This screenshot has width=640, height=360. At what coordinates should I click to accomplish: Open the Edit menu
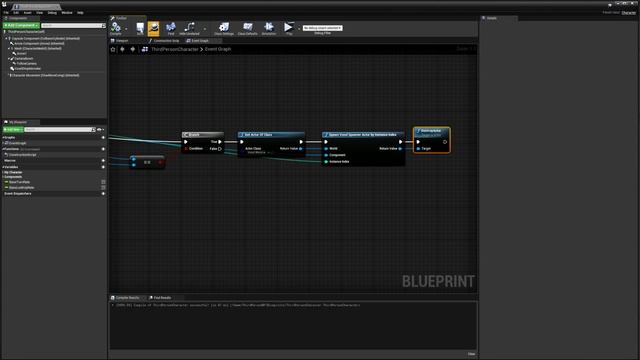16,13
